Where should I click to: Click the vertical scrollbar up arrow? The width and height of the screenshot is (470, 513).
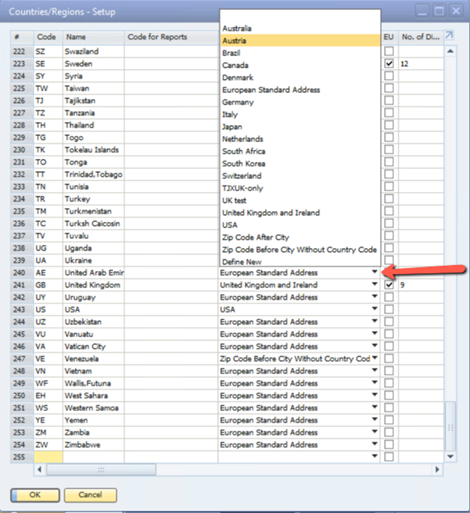click(450, 51)
